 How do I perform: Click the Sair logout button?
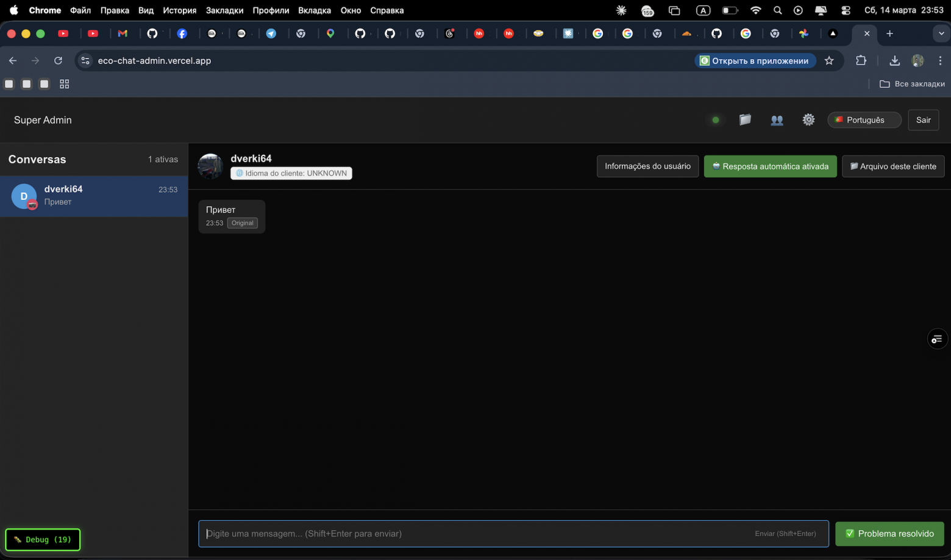923,120
